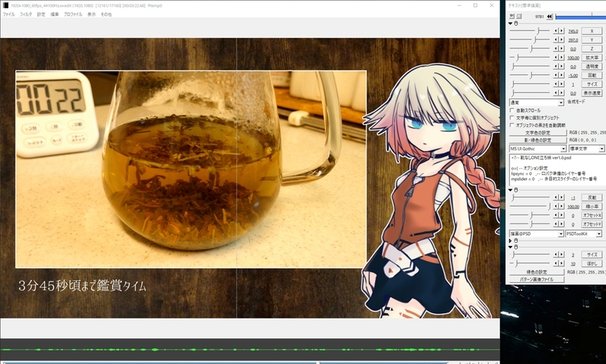
Task: Click the first small icon atop the text settings panel
Action: pyautogui.click(x=512, y=16)
